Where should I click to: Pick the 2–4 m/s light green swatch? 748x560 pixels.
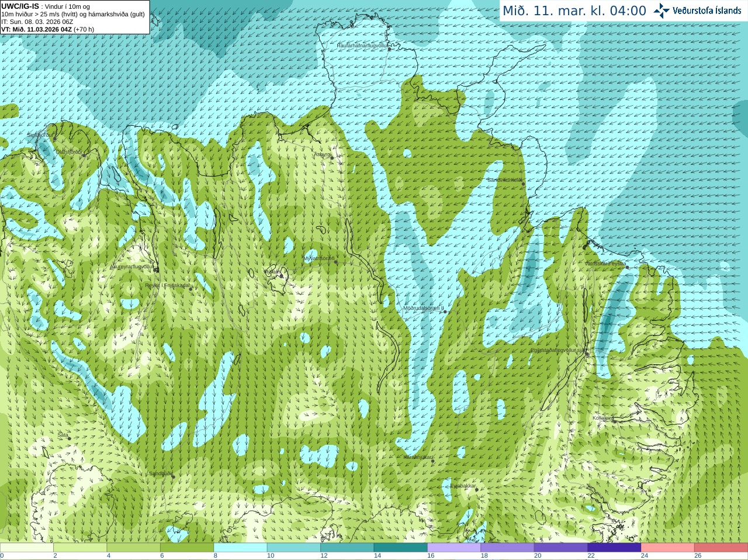[x=80, y=547]
